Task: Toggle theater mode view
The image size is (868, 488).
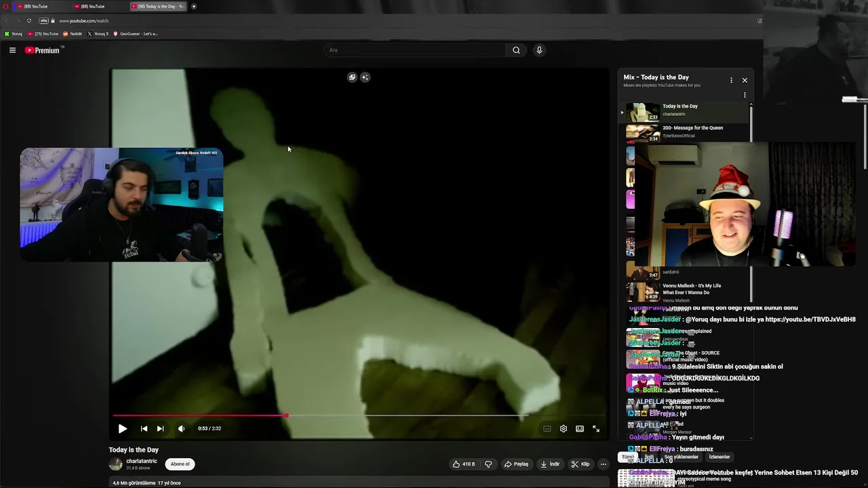Action: click(x=580, y=428)
